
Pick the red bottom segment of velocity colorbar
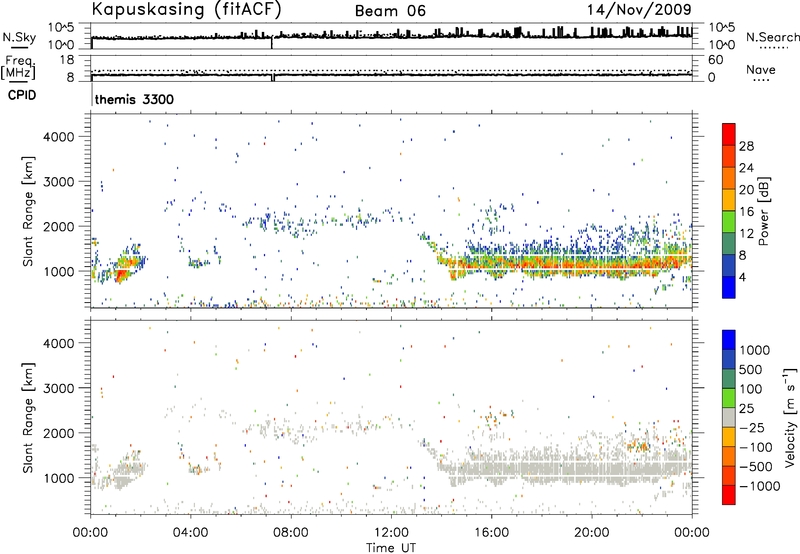coord(729,495)
